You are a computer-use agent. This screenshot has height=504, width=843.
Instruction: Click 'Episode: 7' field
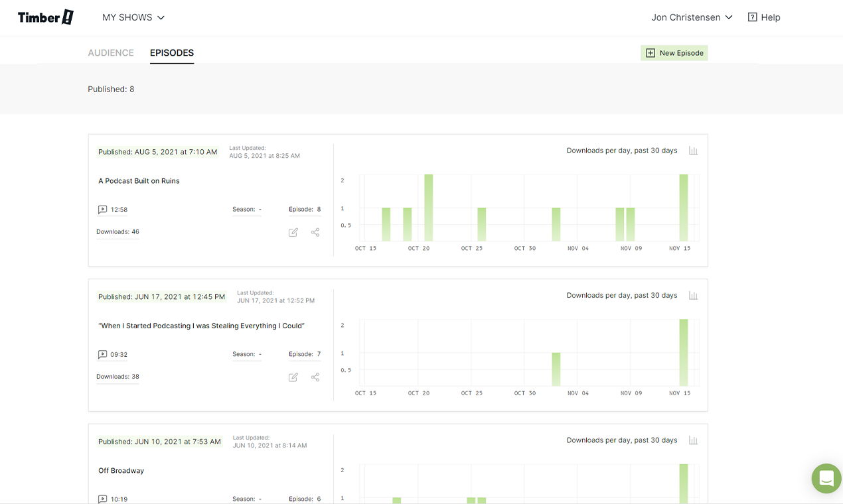point(305,354)
